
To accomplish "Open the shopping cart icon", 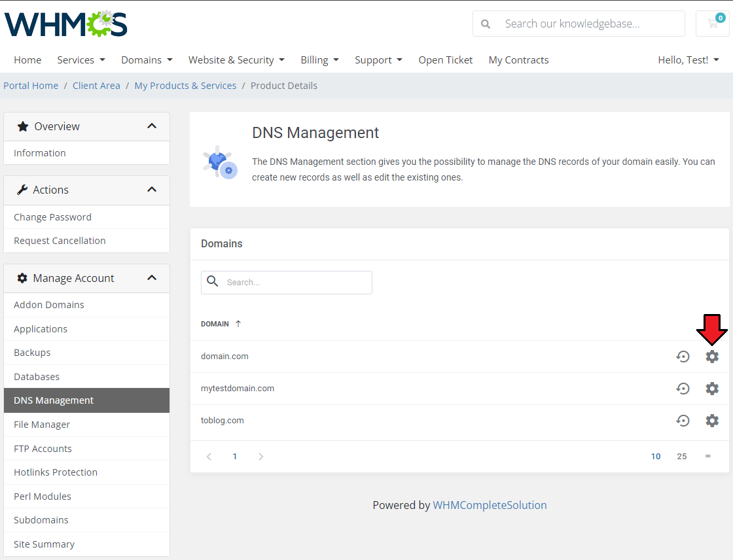I will tap(713, 24).
